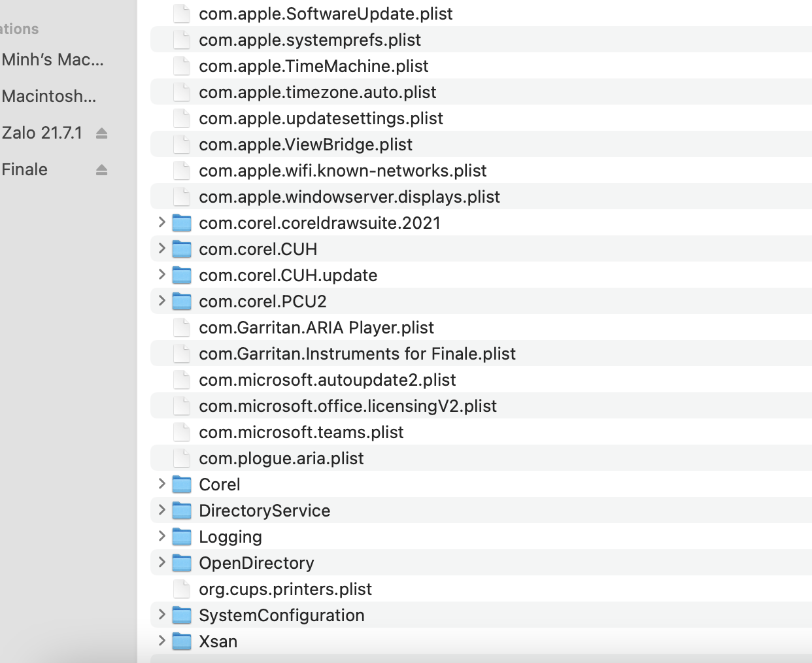Click the Corel folder icon

point(182,484)
